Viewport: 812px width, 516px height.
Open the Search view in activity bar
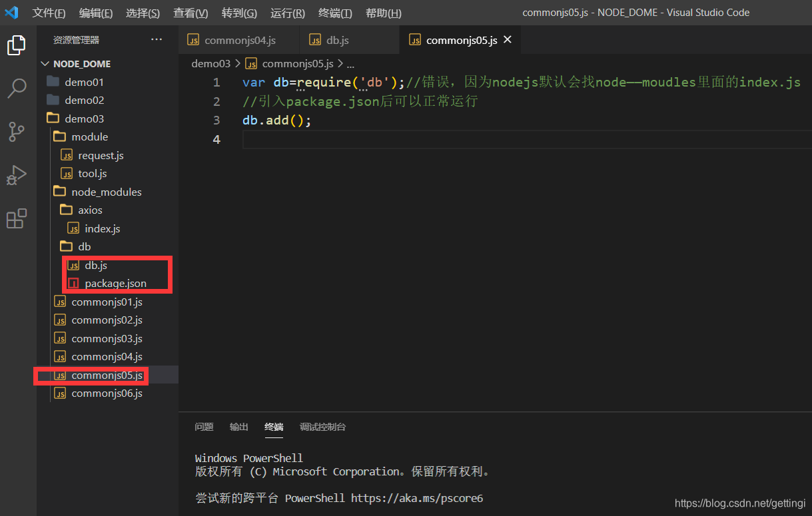pyautogui.click(x=17, y=88)
